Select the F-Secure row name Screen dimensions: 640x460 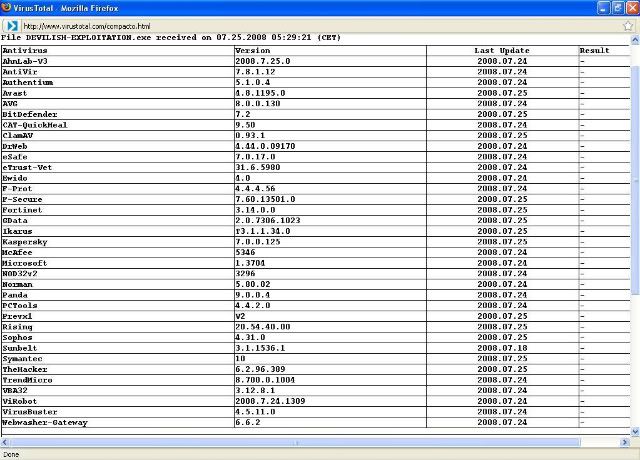pos(22,199)
